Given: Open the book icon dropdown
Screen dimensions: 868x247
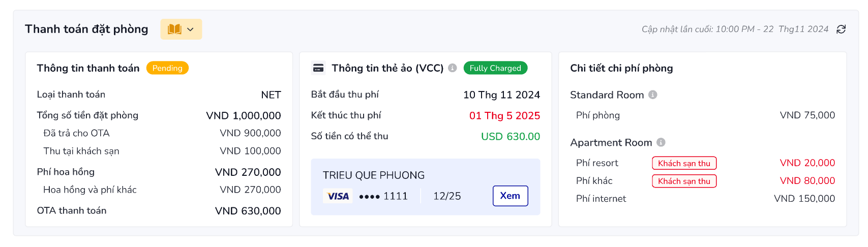Looking at the screenshot, I should point(181,29).
